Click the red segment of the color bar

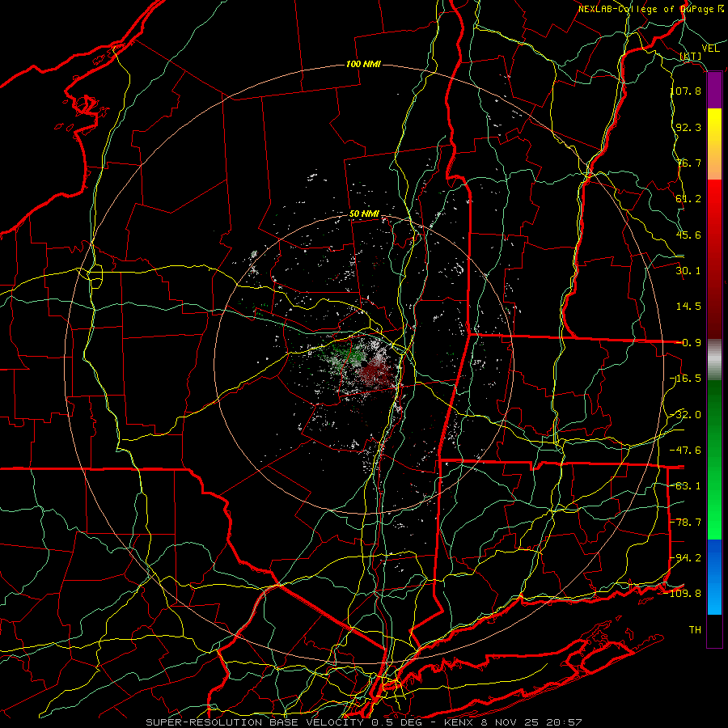tap(714, 260)
